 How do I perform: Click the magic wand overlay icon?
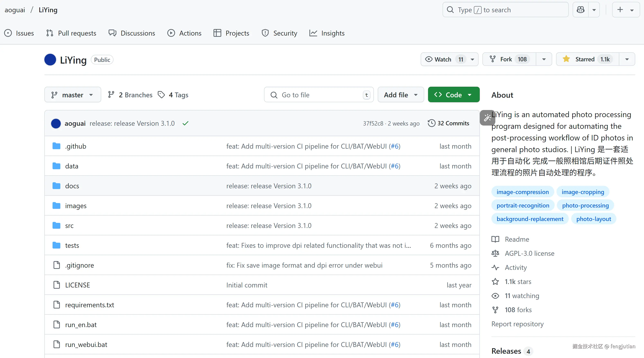[x=487, y=118]
